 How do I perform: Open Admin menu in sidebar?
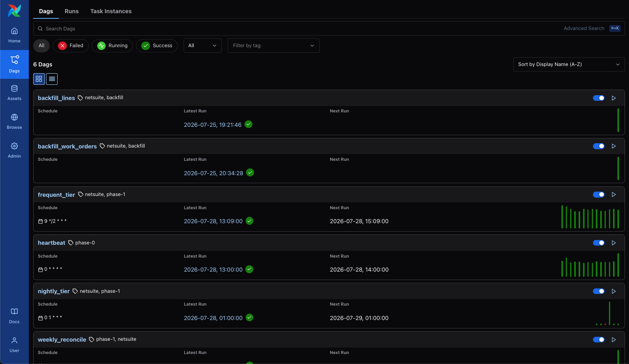click(14, 150)
